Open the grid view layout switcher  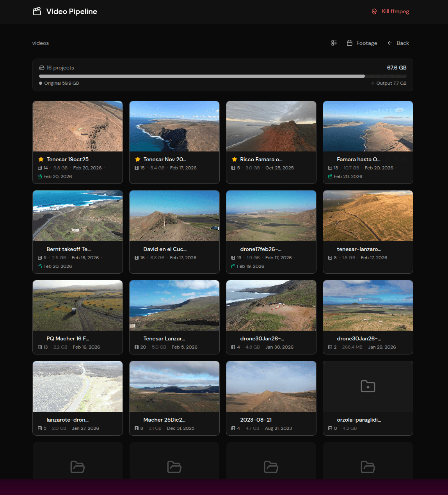(334, 43)
